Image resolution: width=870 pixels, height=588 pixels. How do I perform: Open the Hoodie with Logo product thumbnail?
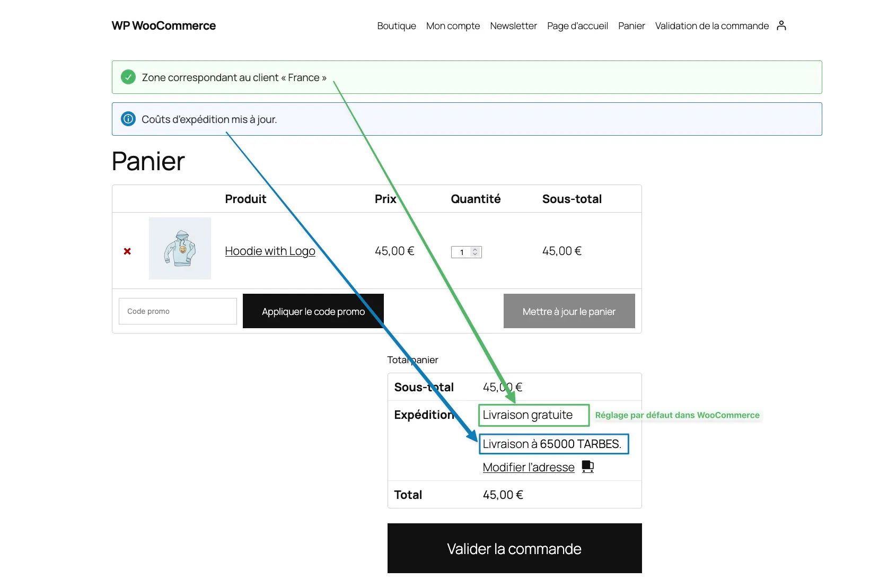pyautogui.click(x=180, y=248)
